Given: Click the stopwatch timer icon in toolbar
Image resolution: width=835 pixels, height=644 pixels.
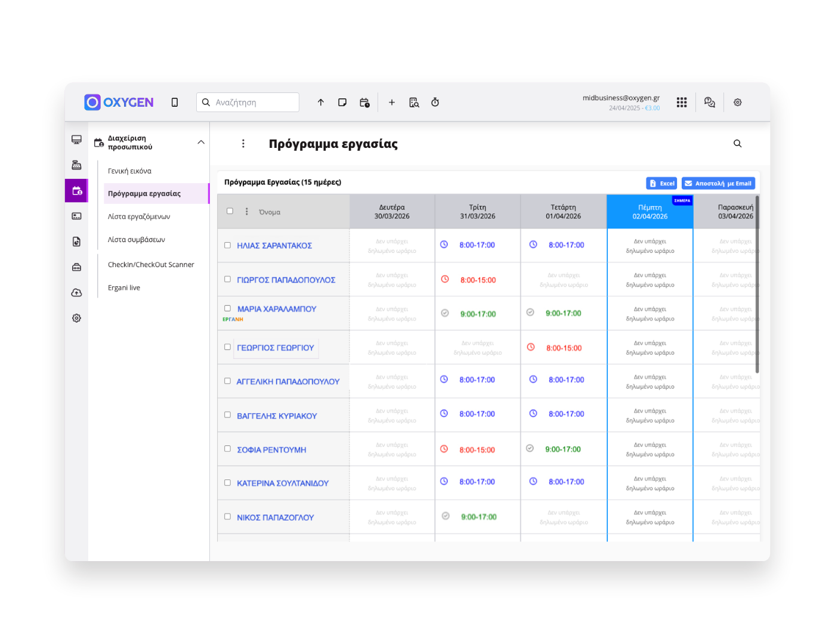Looking at the screenshot, I should (435, 103).
